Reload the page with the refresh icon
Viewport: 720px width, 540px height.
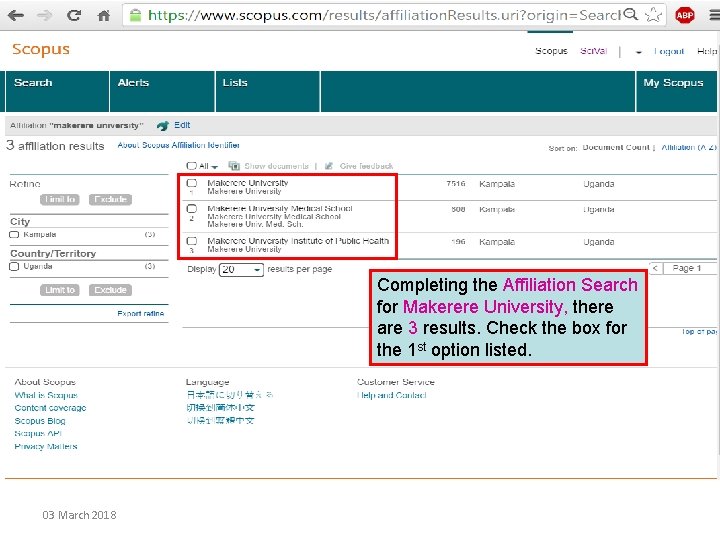[74, 15]
